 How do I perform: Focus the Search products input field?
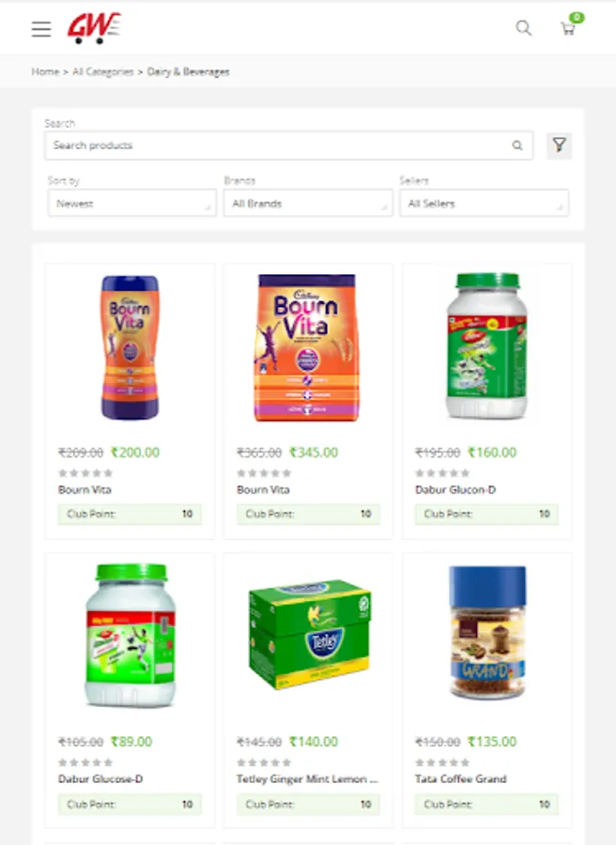[289, 146]
